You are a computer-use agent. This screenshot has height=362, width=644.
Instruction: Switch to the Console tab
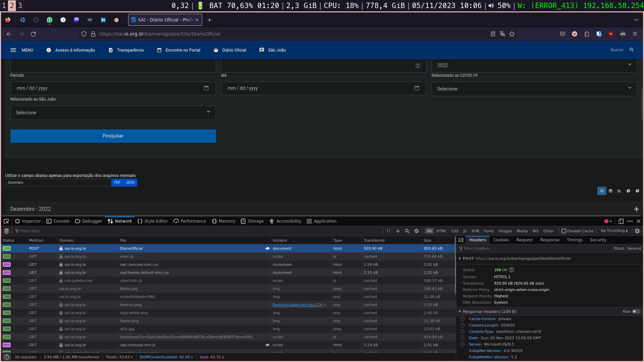tap(58, 221)
